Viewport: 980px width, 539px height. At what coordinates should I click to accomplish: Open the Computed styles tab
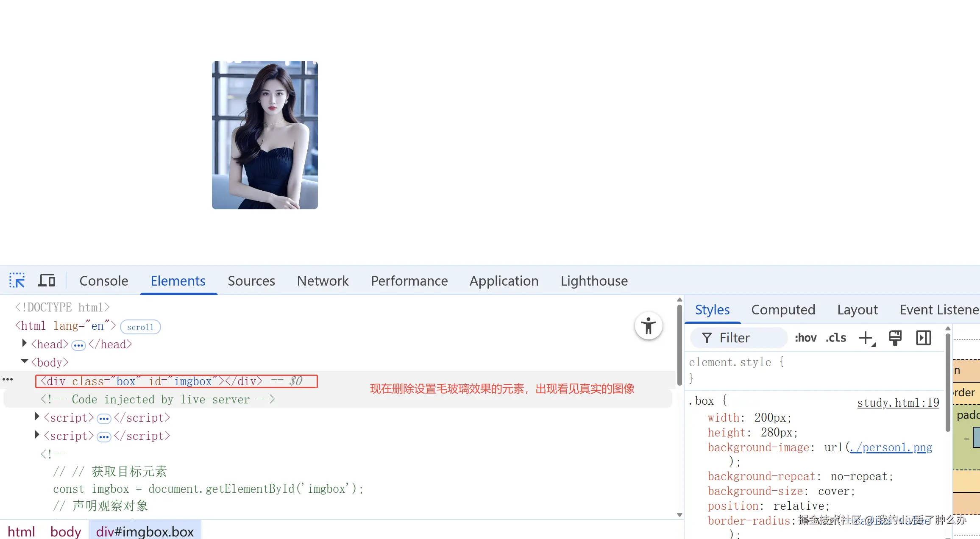tap(783, 310)
